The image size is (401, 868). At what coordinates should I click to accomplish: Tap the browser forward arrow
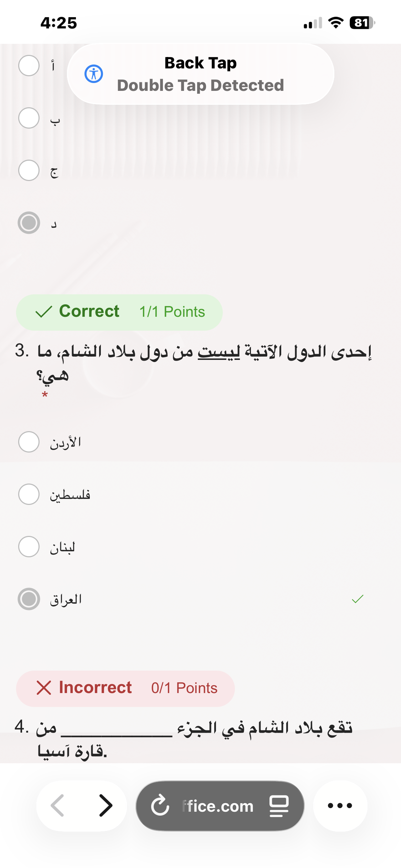pyautogui.click(x=106, y=805)
